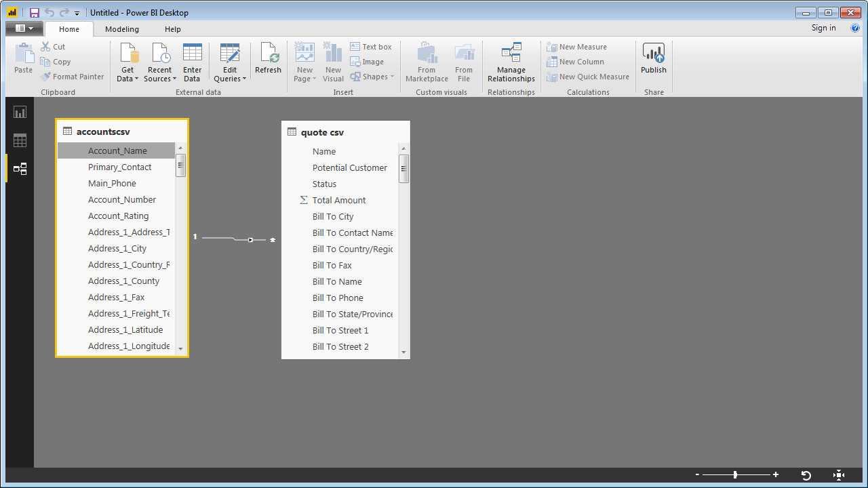868x488 pixels.
Task: Click the Fit to screen icon
Action: click(x=838, y=475)
